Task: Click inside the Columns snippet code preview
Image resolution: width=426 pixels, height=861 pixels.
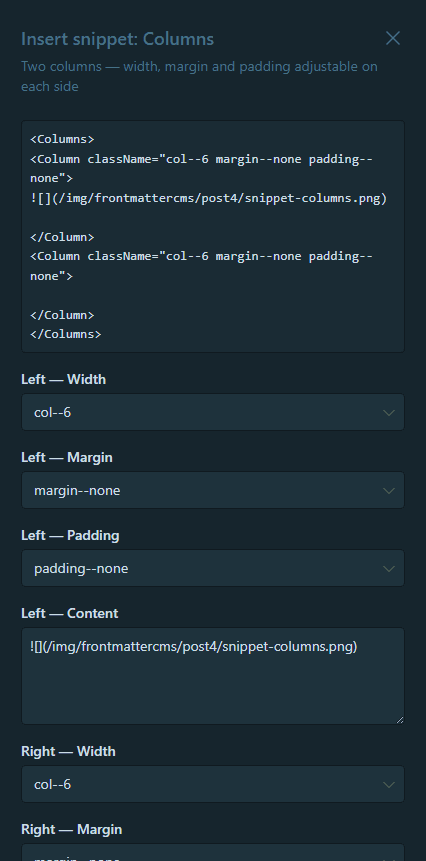Action: pyautogui.click(x=213, y=237)
